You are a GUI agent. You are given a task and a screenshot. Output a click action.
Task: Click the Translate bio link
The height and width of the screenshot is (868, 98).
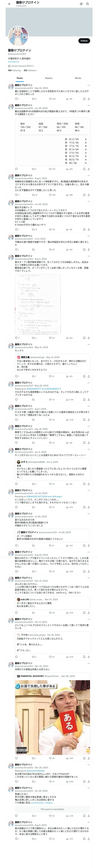14,62
